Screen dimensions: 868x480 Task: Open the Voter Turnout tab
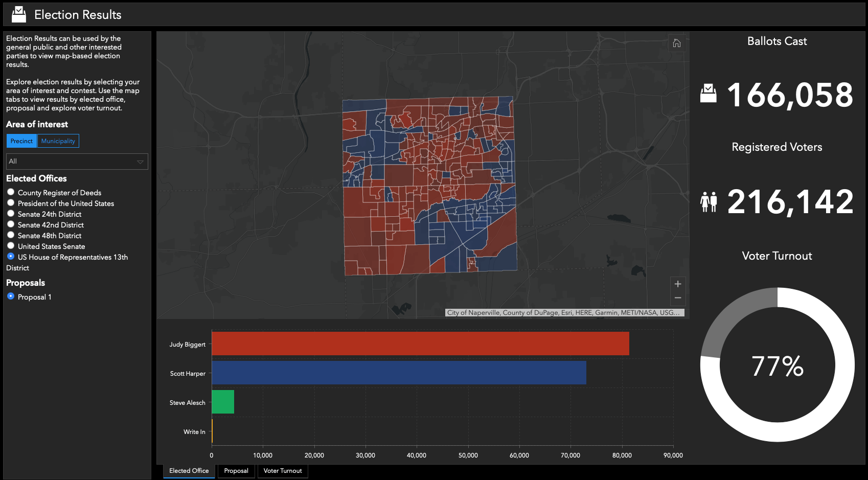click(x=282, y=471)
